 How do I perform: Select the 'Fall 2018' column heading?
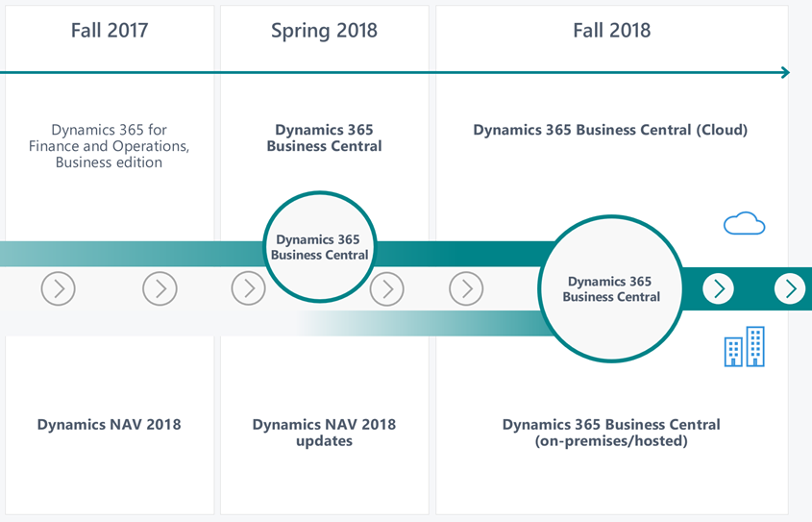pos(611,30)
